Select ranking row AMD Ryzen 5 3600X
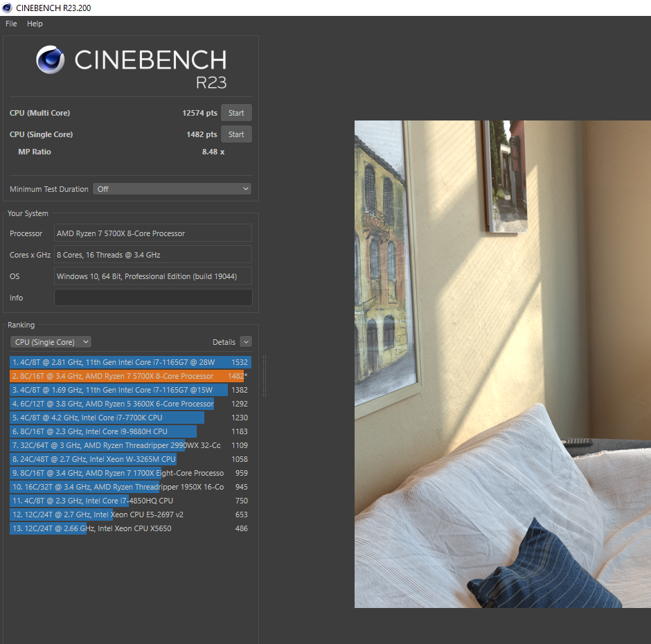The image size is (651, 644). pyautogui.click(x=130, y=404)
